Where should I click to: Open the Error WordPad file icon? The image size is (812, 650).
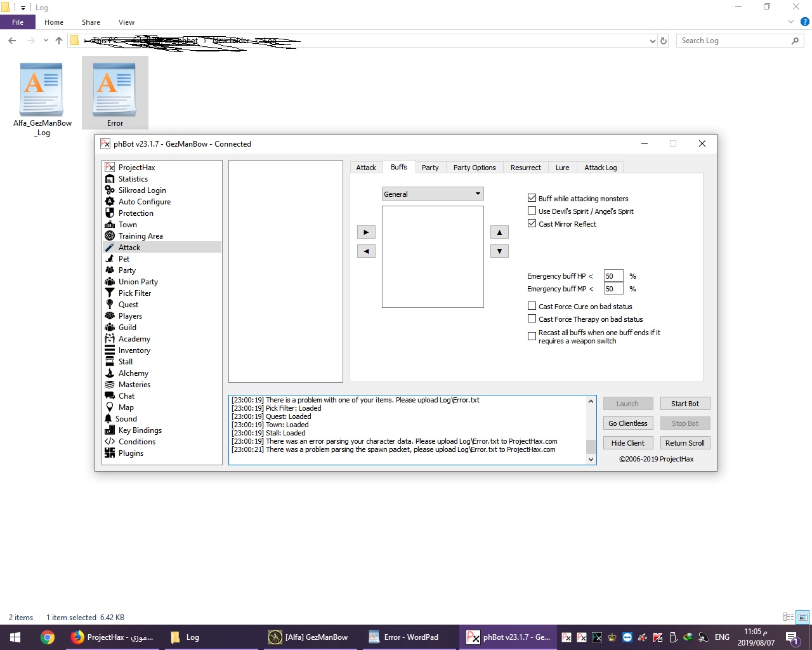[115, 88]
